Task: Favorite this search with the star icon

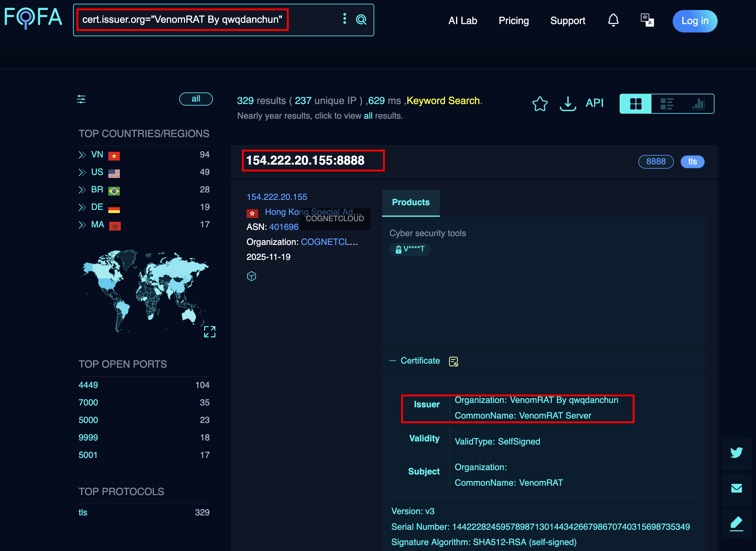Action: coord(540,104)
